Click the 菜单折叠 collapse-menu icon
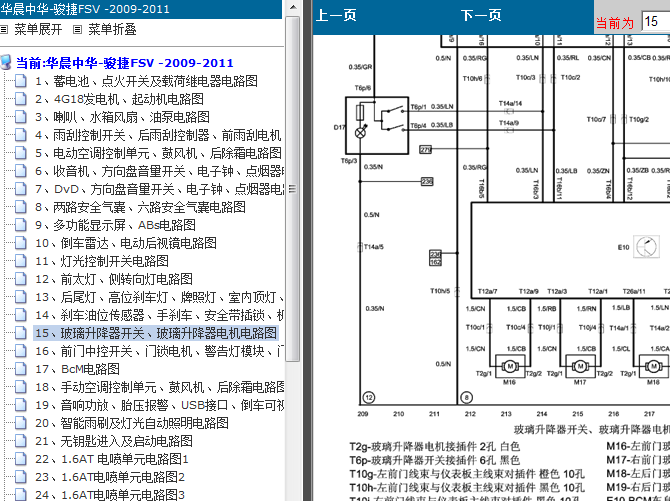 tap(77, 29)
